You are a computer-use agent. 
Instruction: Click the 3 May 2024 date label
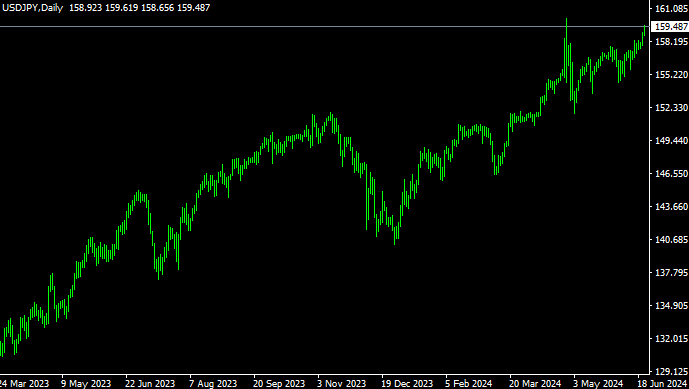[x=598, y=384]
